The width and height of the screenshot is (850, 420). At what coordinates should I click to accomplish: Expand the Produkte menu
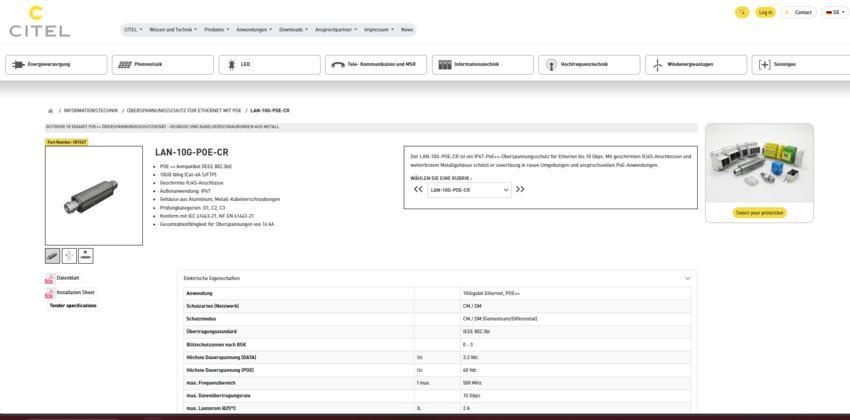[217, 30]
